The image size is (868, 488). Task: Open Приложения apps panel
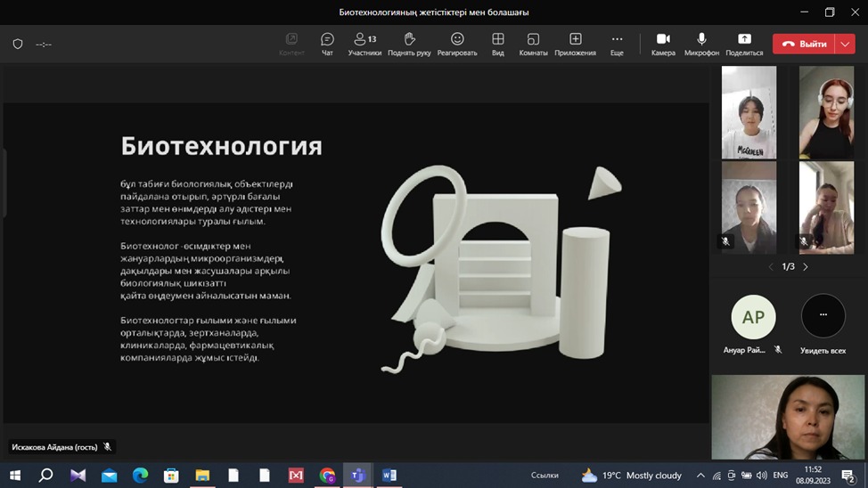[x=576, y=44]
